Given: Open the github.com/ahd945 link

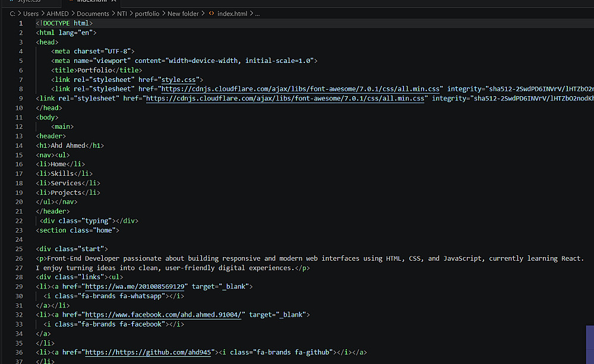Looking at the screenshot, I should point(148,352).
